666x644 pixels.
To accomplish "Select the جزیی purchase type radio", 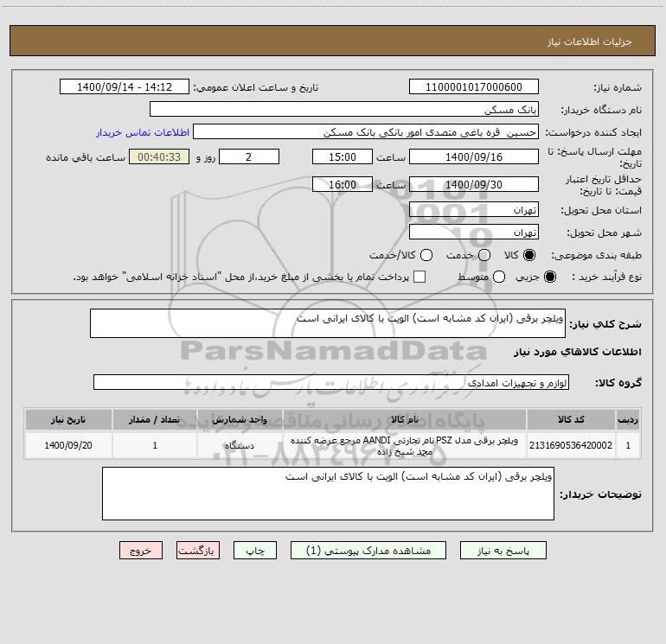I will 550,277.
